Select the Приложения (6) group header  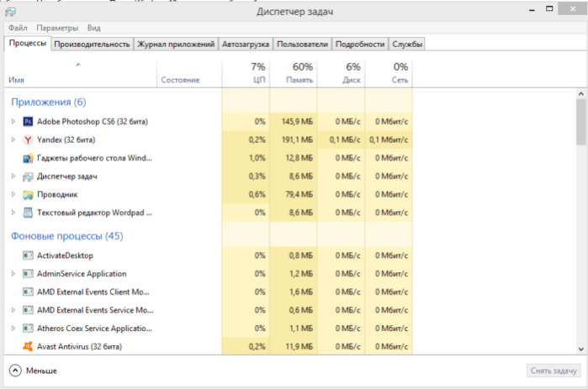(49, 103)
